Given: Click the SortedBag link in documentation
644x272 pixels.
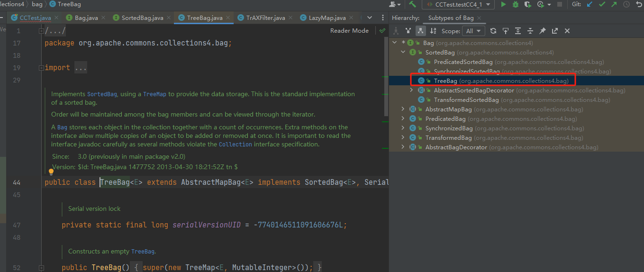Looking at the screenshot, I should (x=102, y=94).
